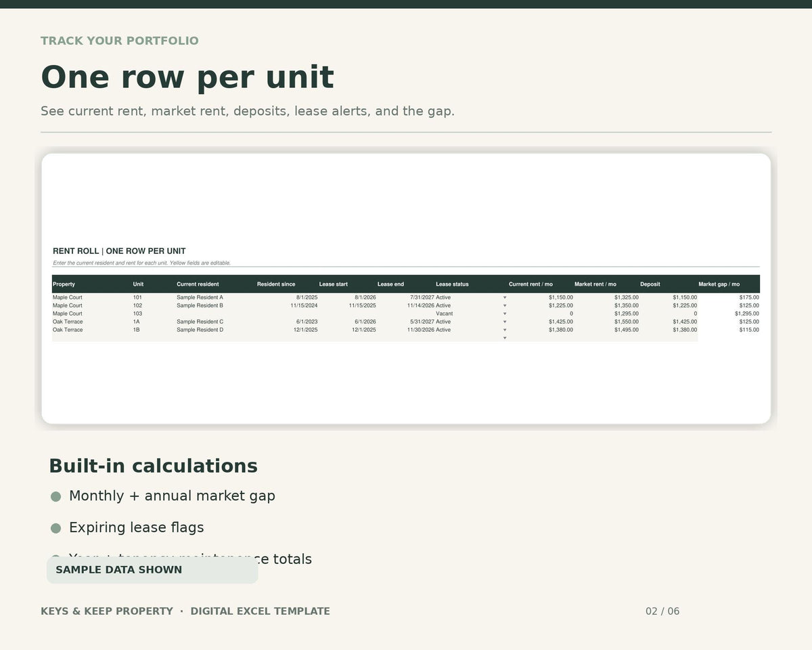Viewport: 812px width, 650px height.
Task: Click the RENT ROLL | ONE ROW PER UNIT title
Action: [x=119, y=251]
